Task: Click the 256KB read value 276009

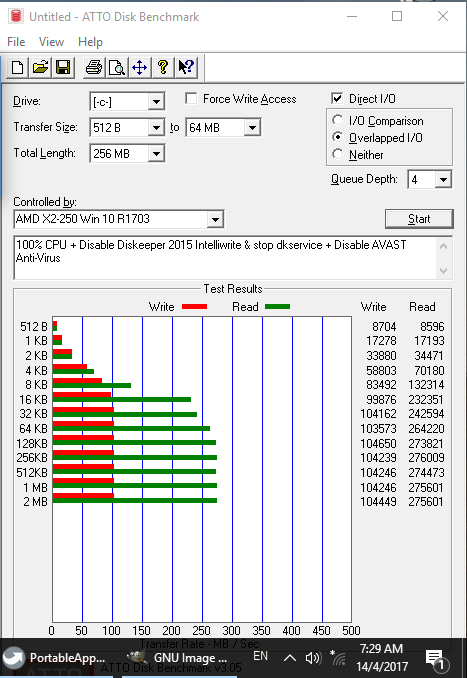Action: (x=426, y=457)
